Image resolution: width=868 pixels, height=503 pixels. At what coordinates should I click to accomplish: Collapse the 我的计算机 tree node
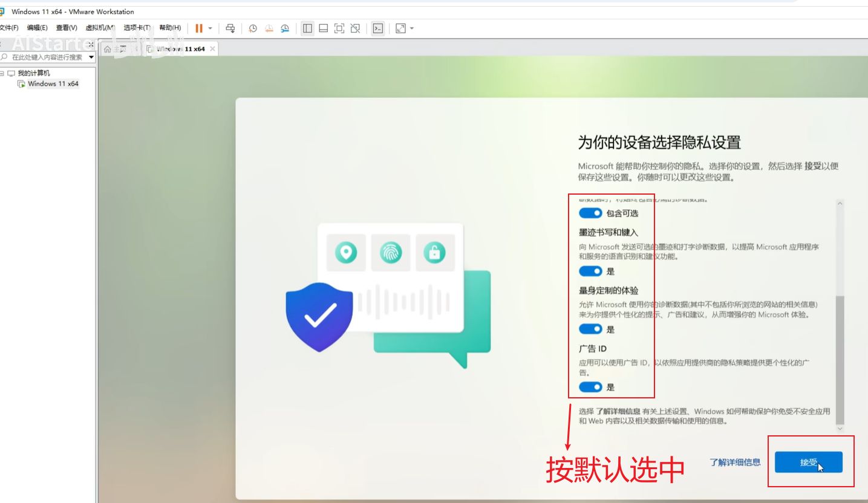(x=2, y=73)
